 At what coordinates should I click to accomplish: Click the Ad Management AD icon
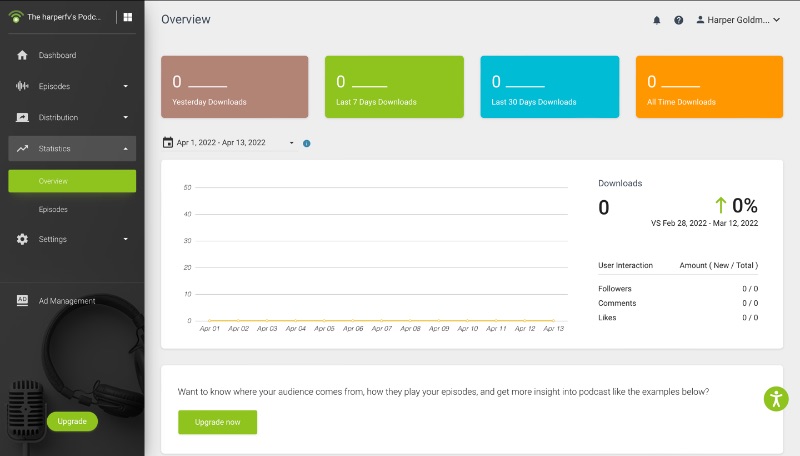click(22, 300)
